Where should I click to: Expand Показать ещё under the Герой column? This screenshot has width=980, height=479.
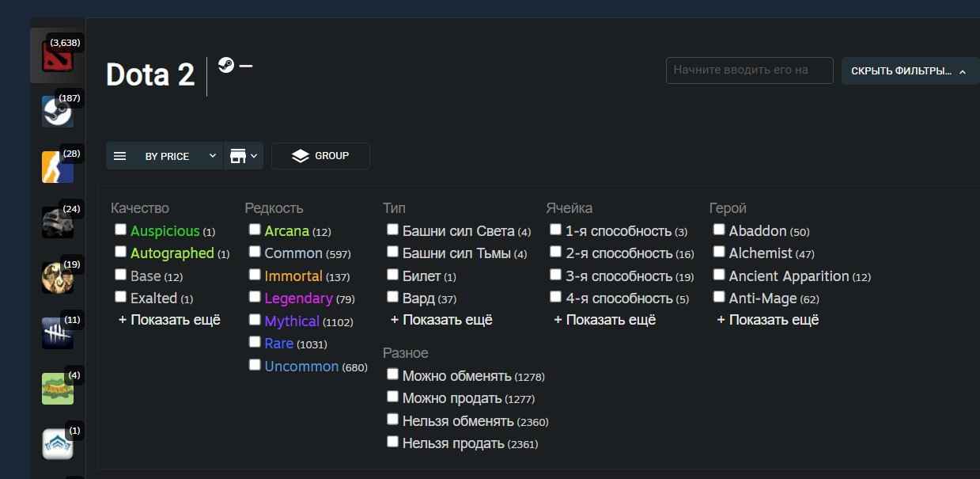(766, 320)
